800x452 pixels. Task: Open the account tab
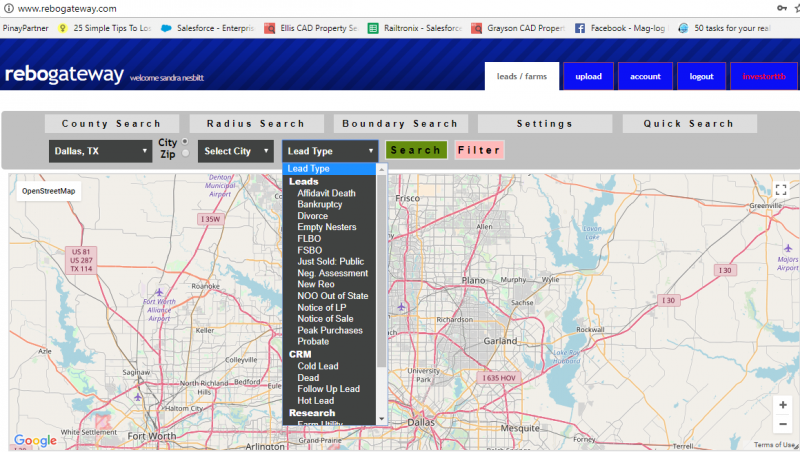coord(645,77)
